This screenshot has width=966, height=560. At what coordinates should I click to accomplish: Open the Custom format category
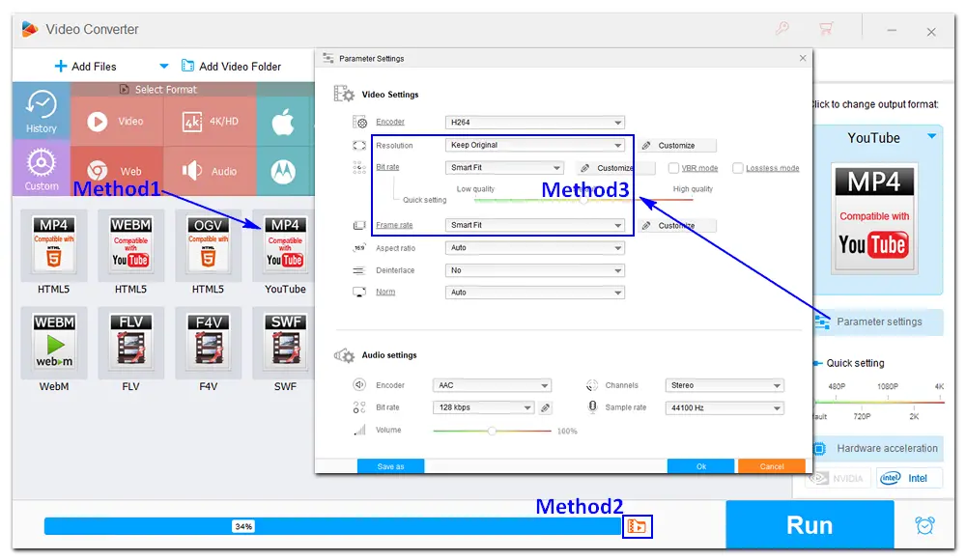click(x=41, y=168)
